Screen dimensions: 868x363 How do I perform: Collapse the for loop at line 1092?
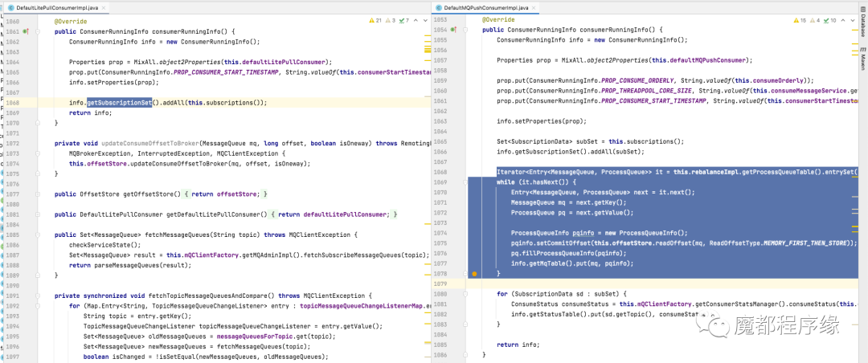click(39, 305)
